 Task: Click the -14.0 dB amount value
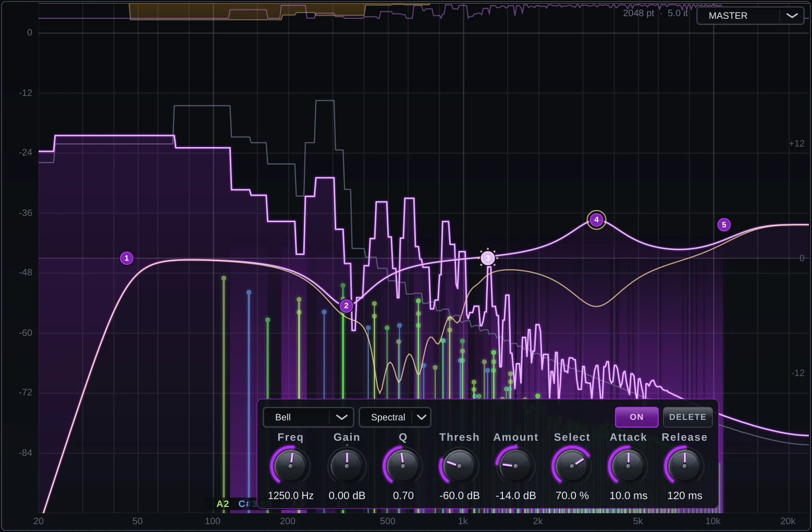click(x=515, y=495)
